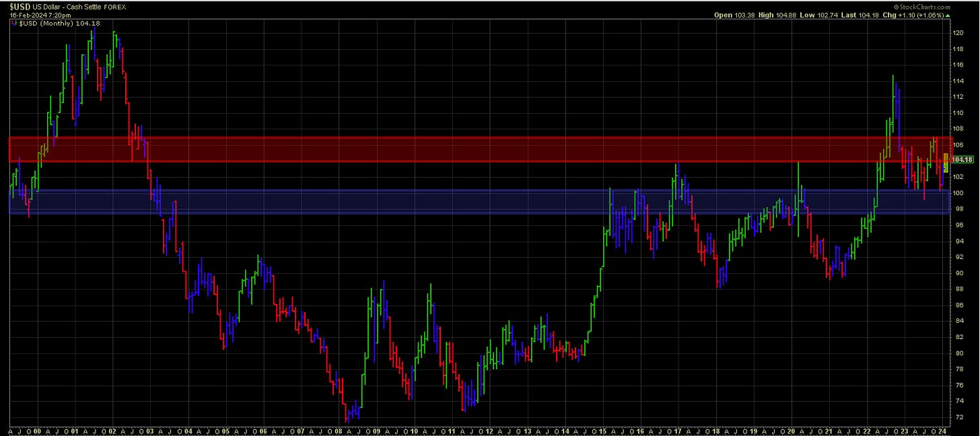Click the 116 price axis label
This screenshot has width=980, height=436.
click(x=958, y=65)
